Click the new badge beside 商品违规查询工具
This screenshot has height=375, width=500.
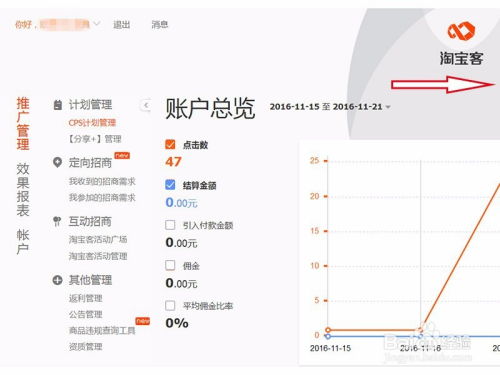pos(143,321)
